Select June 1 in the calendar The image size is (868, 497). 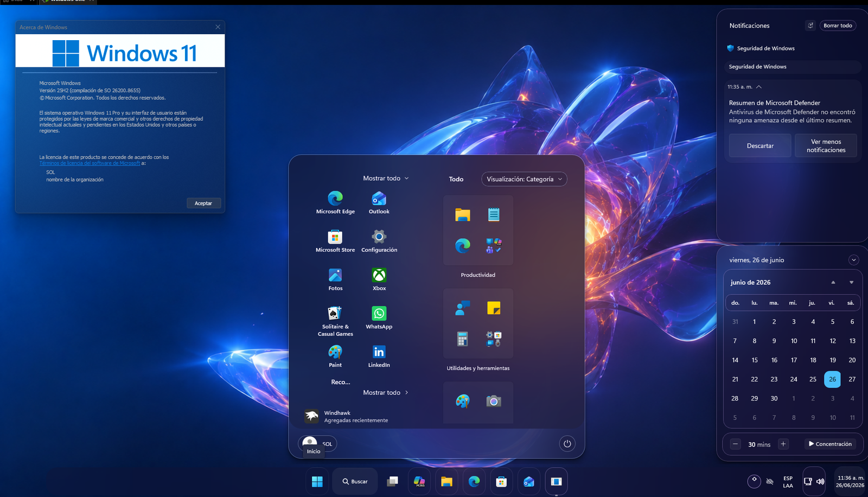(755, 322)
